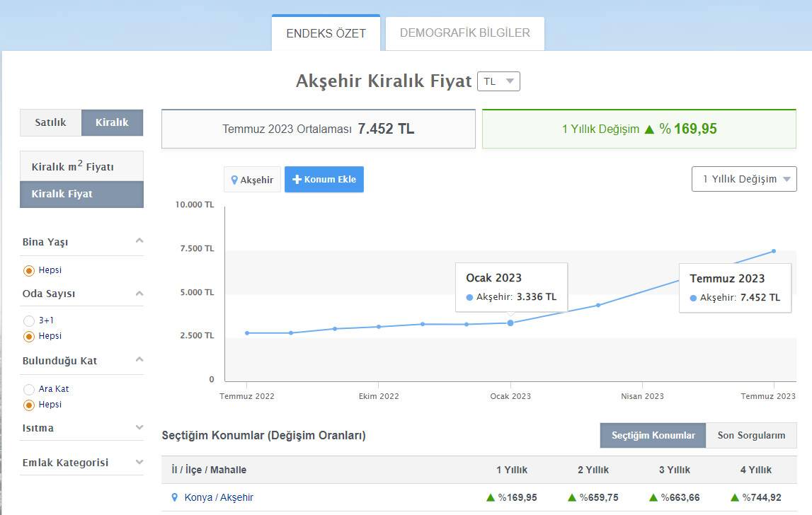Click the Ocak 2023 chart point
812x515 pixels.
click(x=510, y=323)
